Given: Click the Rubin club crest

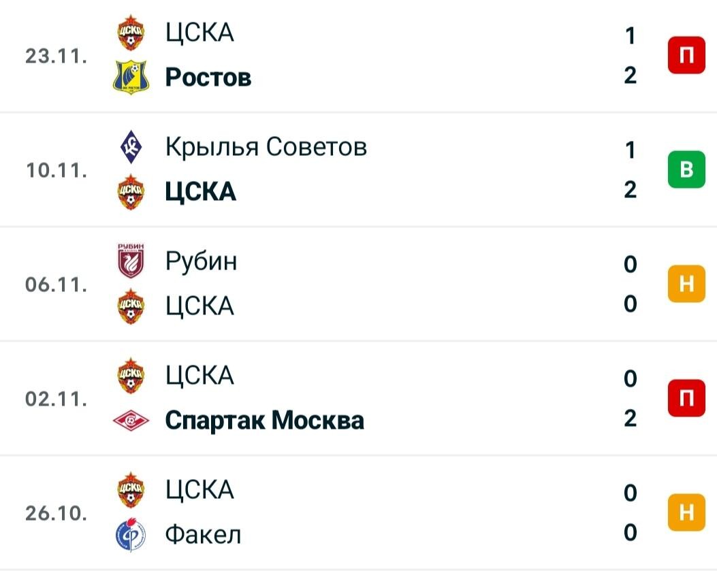Looking at the screenshot, I should coord(131,261).
